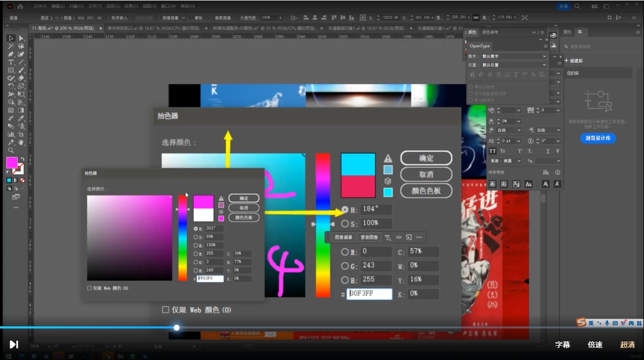
Task: Enable 仅限 Web 颜色 in small color picker
Action: click(90, 288)
